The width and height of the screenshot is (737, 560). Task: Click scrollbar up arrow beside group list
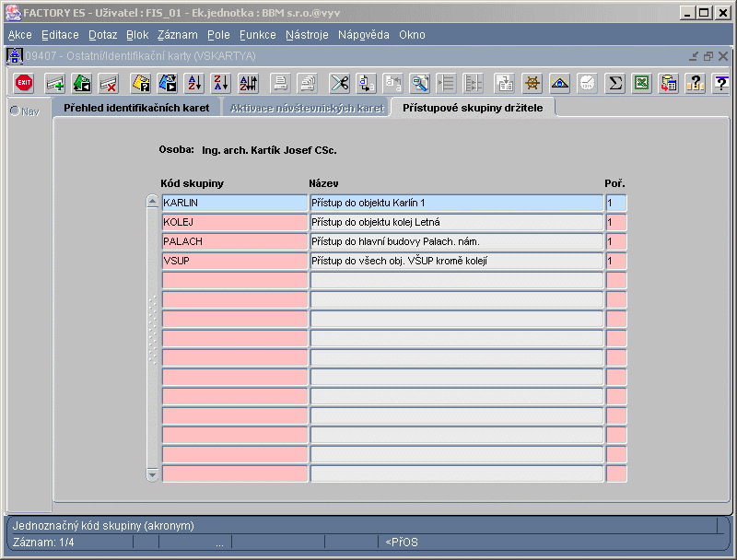coord(152,202)
